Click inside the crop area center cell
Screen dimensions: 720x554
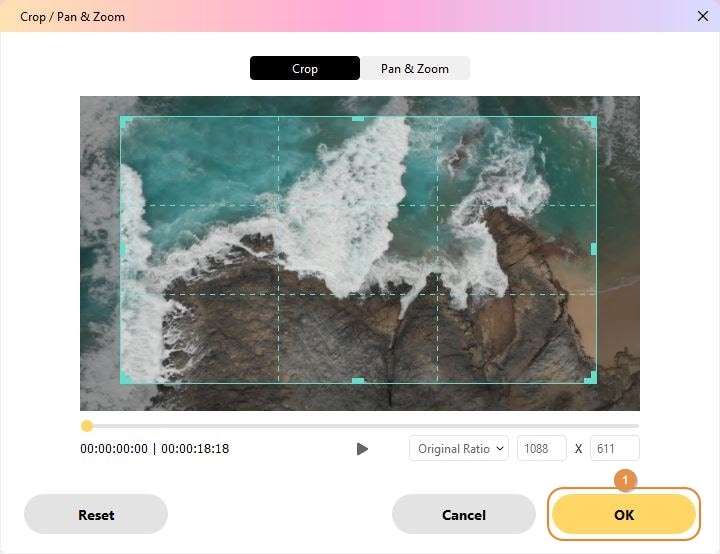[358, 249]
